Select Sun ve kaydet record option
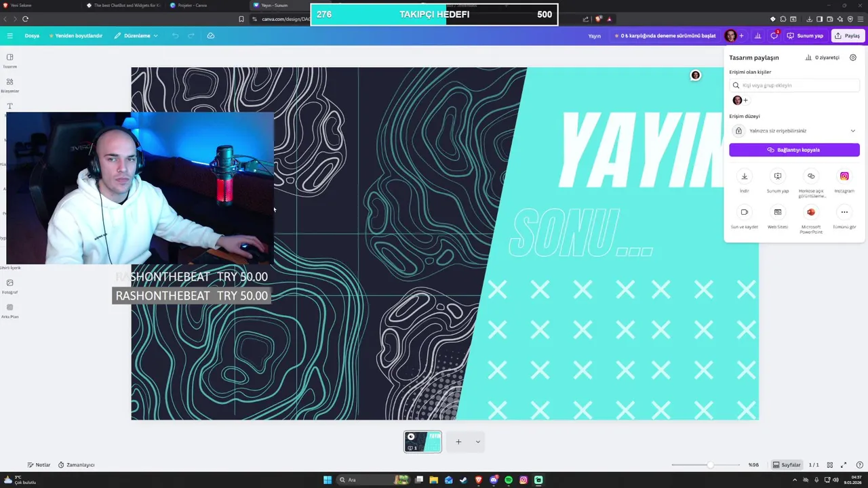The image size is (868, 488). click(744, 217)
